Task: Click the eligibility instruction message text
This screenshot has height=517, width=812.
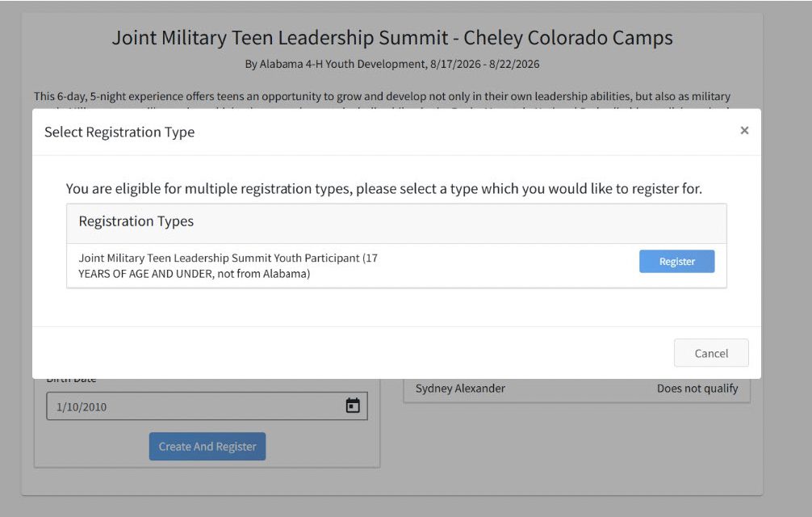Action: 383,188
